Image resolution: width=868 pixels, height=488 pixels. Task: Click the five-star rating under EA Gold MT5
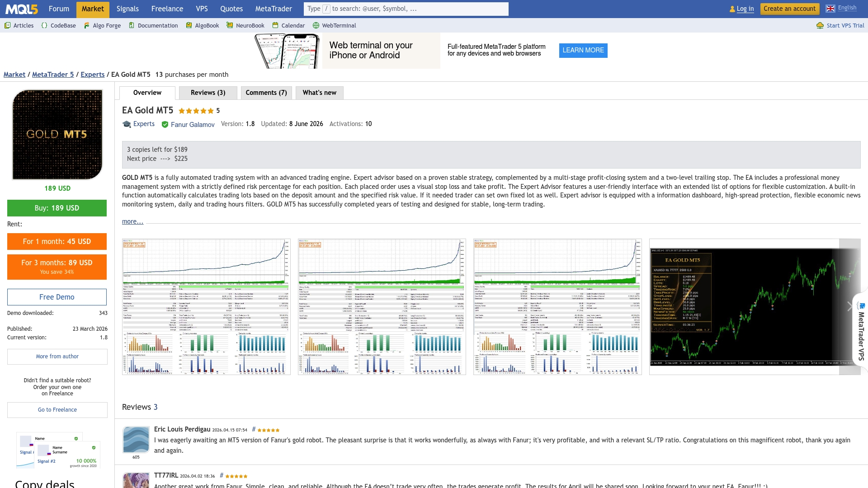196,111
